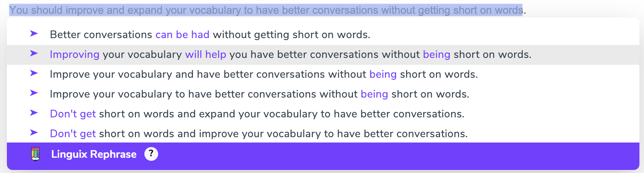Screen dimensions: 644x173
Task: Choose 'Don't get short on words and expand' suggestion
Action: pos(323,114)
